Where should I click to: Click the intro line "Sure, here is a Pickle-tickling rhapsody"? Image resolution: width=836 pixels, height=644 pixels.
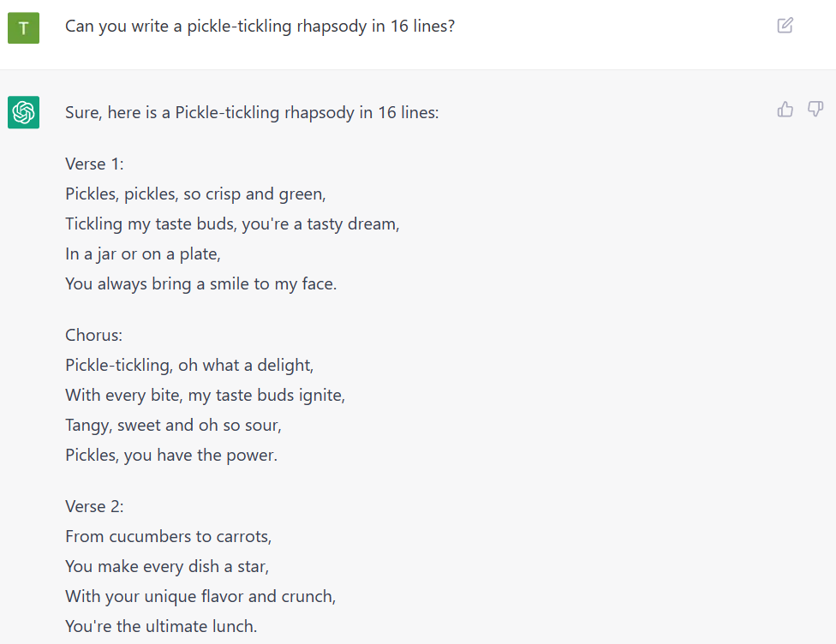coord(252,112)
